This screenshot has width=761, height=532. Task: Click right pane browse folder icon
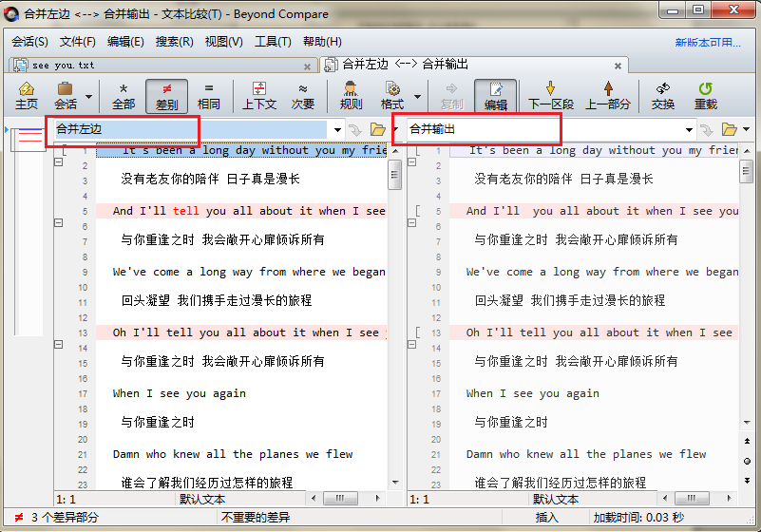729,129
